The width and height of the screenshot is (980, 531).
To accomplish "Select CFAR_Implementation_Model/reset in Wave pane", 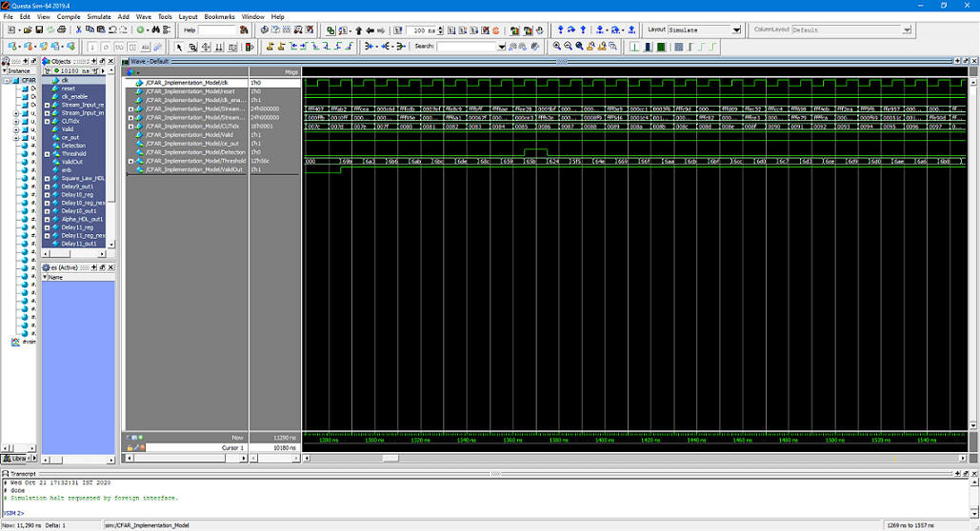I will pyautogui.click(x=190, y=91).
